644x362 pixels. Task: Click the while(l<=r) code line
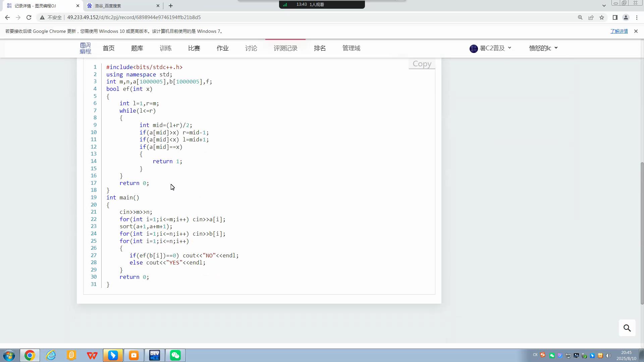[x=138, y=111]
